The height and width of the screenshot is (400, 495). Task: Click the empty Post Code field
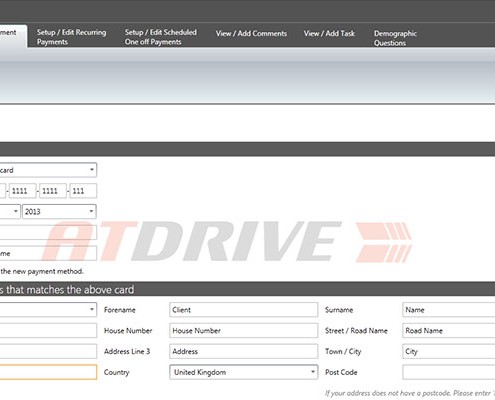(448, 372)
